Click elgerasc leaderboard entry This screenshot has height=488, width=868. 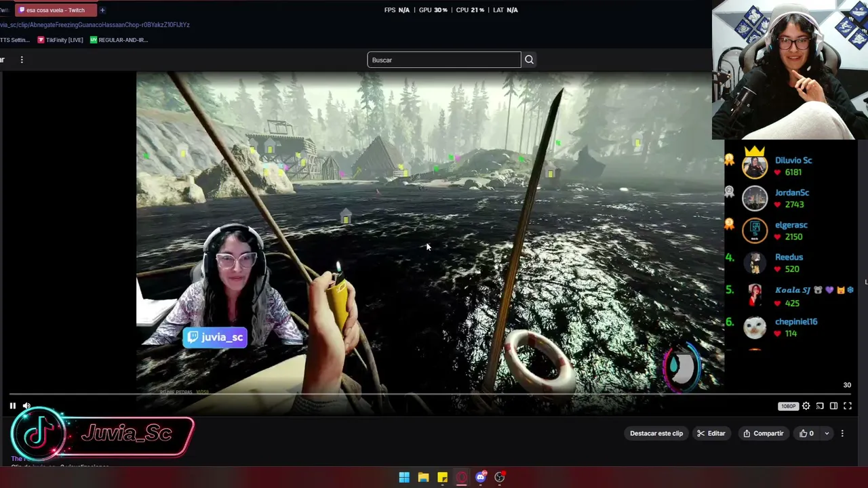tap(791, 225)
